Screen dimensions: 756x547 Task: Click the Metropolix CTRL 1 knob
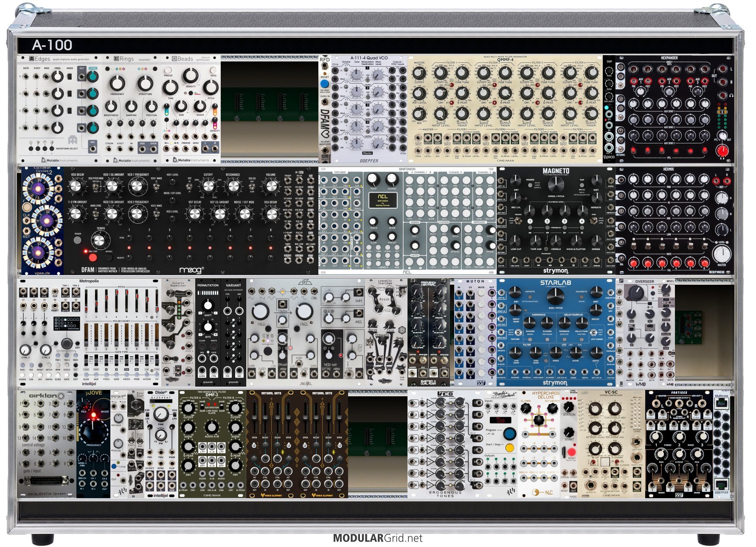coord(25,350)
